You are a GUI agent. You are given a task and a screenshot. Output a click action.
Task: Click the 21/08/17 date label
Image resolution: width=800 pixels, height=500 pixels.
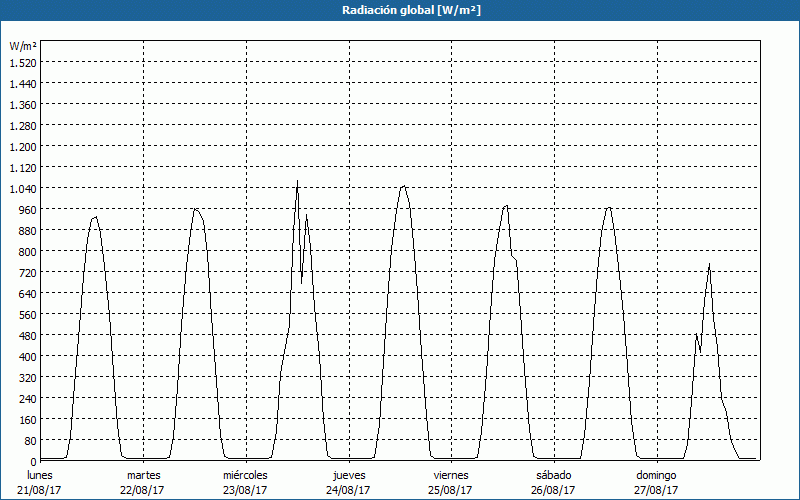[41, 490]
